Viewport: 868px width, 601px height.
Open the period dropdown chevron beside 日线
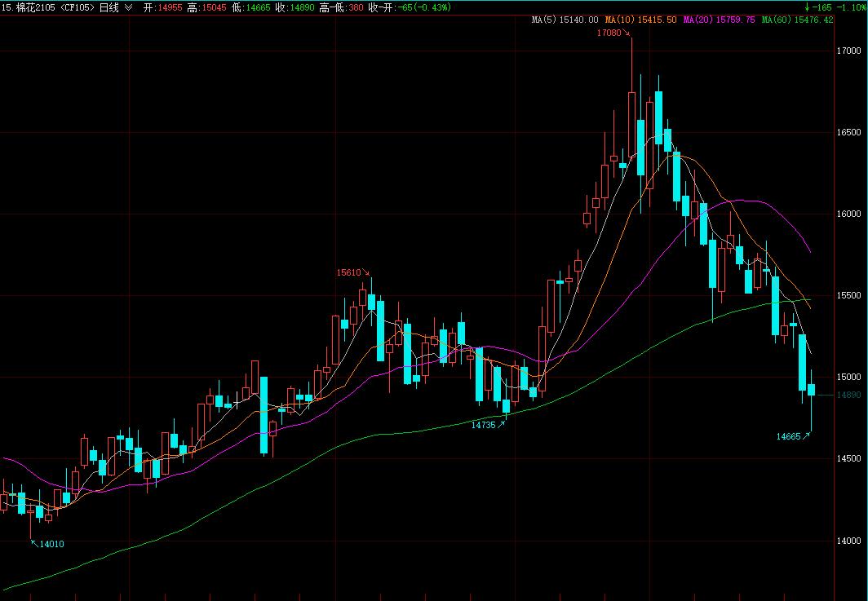point(128,7)
